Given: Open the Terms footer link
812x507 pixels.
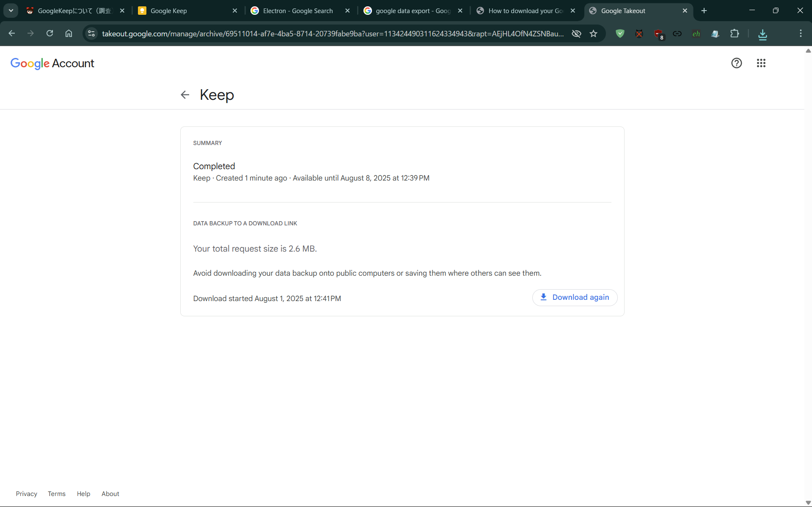Looking at the screenshot, I should [x=57, y=494].
